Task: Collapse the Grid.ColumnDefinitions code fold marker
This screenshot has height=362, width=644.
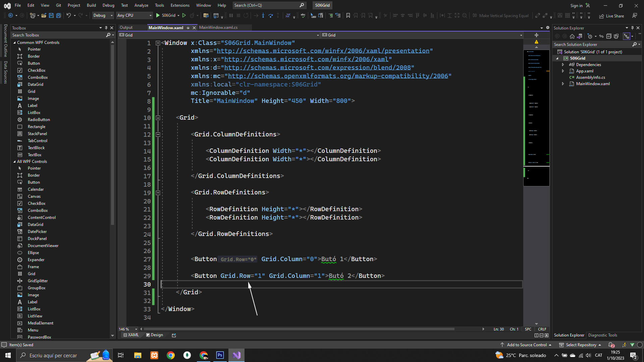Action: pos(158,134)
